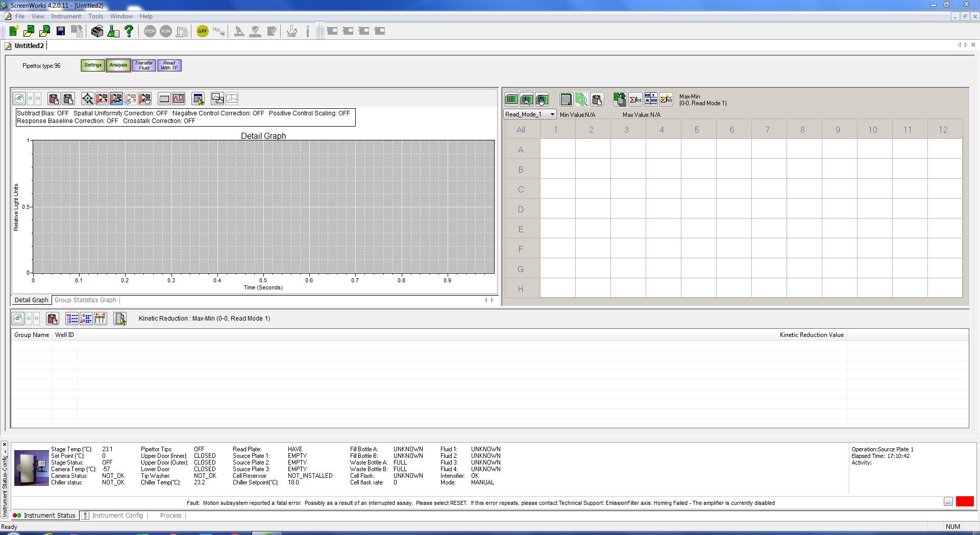Open the Instrument menu
The height and width of the screenshot is (535, 980).
pos(66,16)
